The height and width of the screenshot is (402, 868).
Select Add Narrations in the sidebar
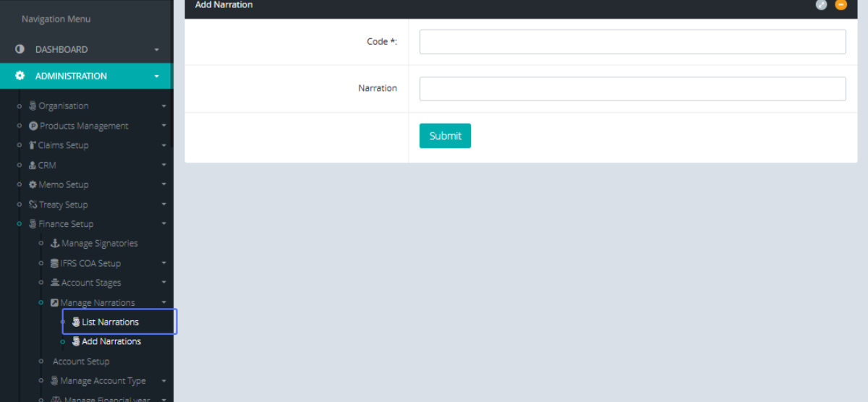(111, 341)
